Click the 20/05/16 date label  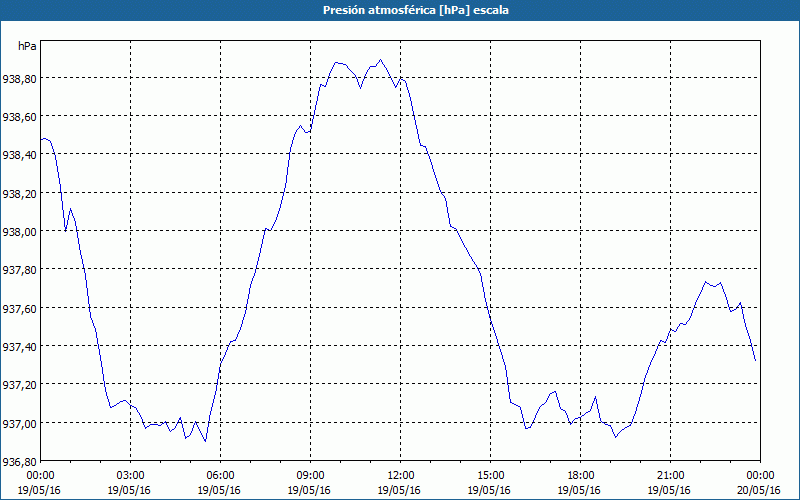click(x=759, y=490)
